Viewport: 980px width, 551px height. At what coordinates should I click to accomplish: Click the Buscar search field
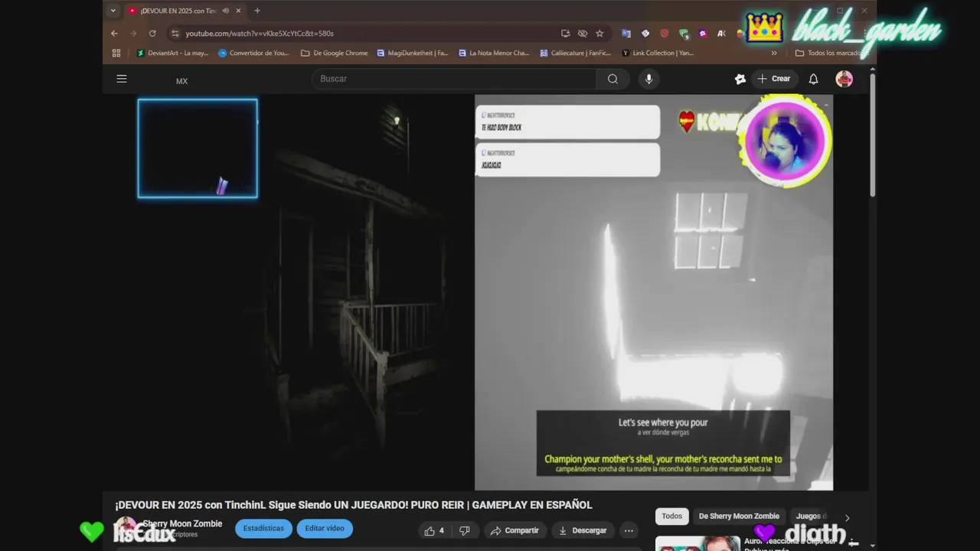click(453, 79)
